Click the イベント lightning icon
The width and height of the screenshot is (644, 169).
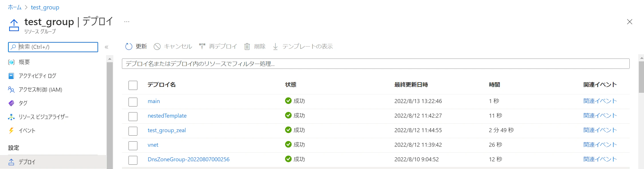coord(11,130)
